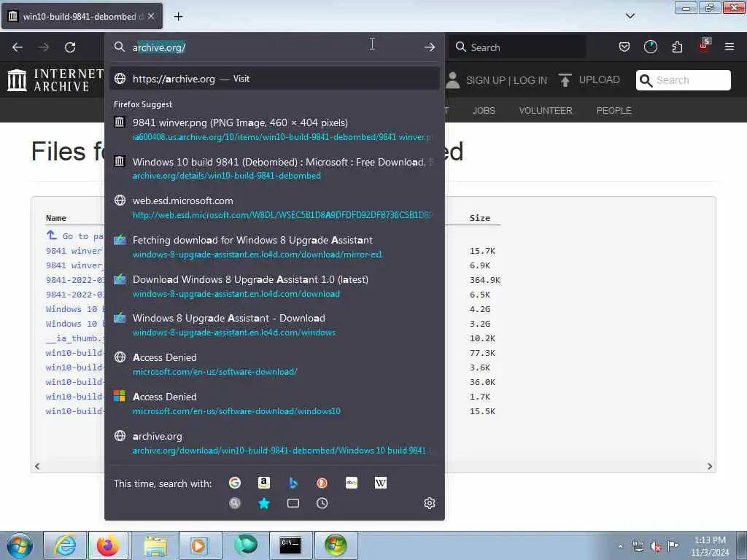The width and height of the screenshot is (747, 560).
Task: Search this time with eBay icon
Action: click(352, 483)
